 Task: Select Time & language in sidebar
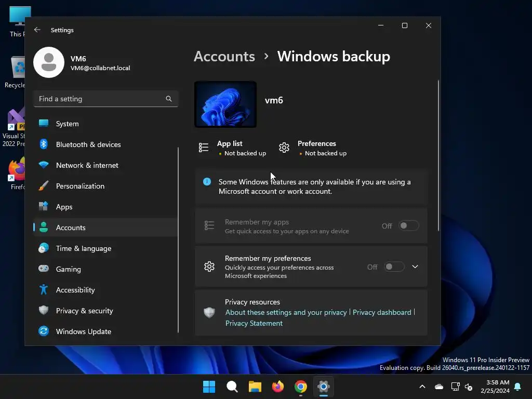pos(106,248)
